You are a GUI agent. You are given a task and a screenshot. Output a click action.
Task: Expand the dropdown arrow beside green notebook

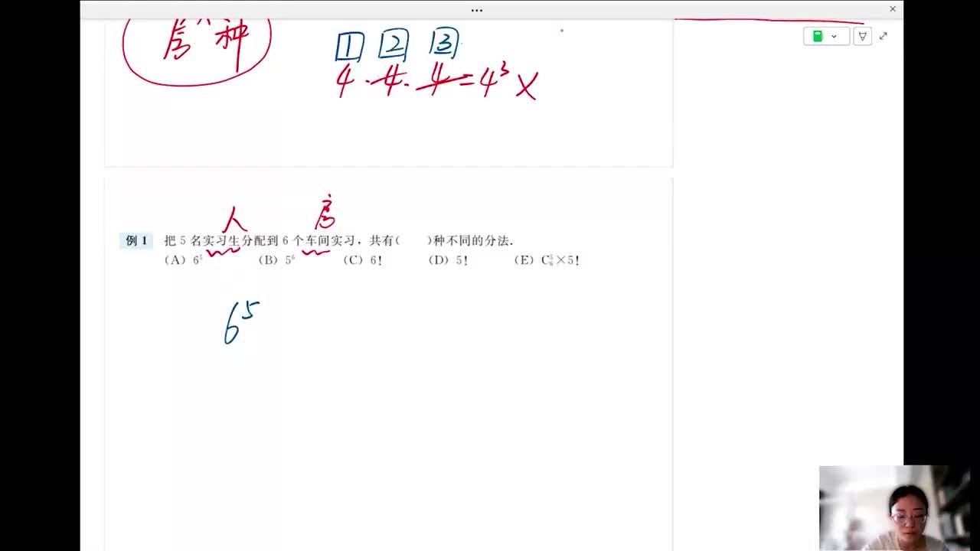coord(834,36)
